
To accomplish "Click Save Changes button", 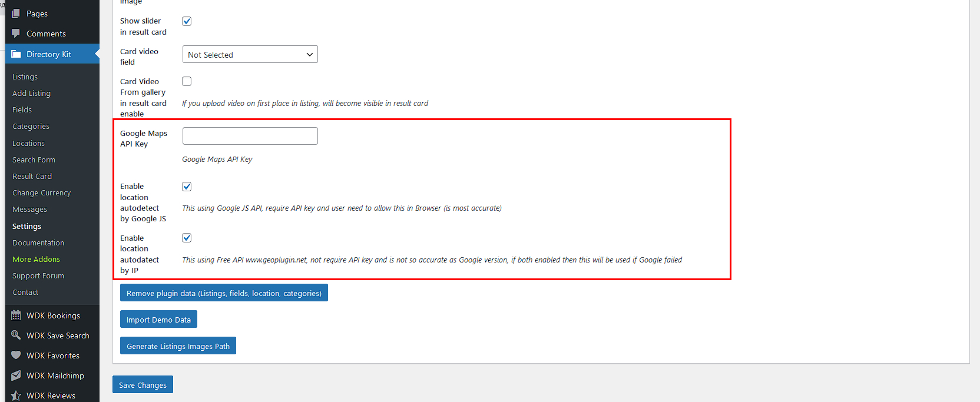I will click(x=143, y=385).
